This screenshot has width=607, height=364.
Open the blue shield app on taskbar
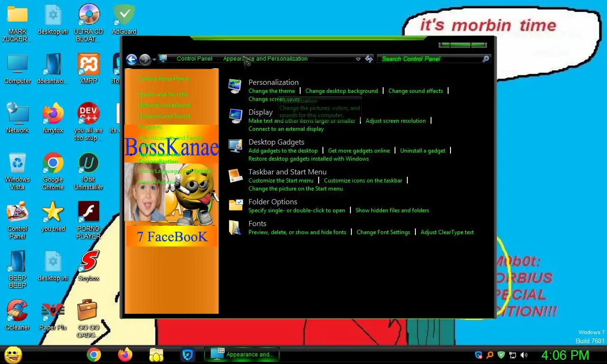tap(188, 355)
